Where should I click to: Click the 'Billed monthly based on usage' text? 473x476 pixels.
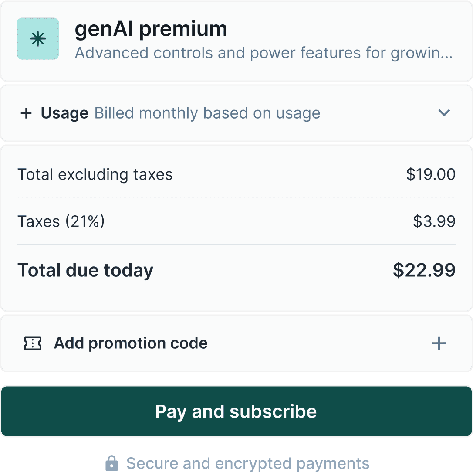click(207, 113)
